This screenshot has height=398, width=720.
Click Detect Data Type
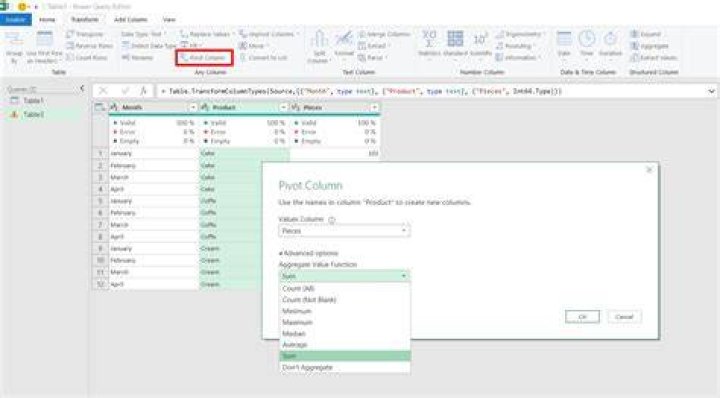149,46
